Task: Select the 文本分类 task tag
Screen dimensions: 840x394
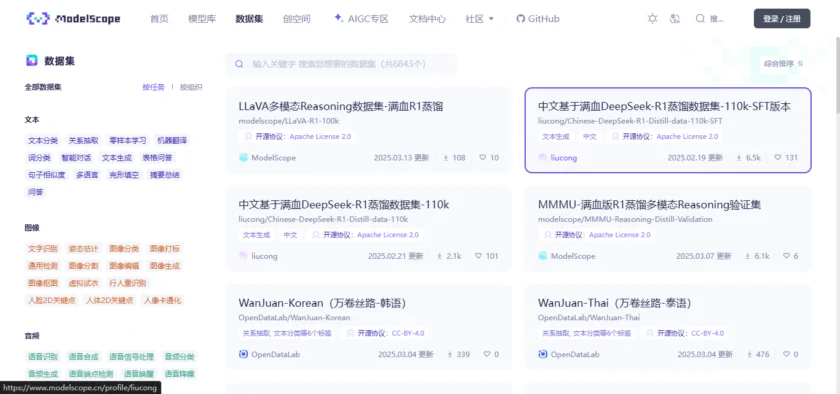Action: click(43, 140)
